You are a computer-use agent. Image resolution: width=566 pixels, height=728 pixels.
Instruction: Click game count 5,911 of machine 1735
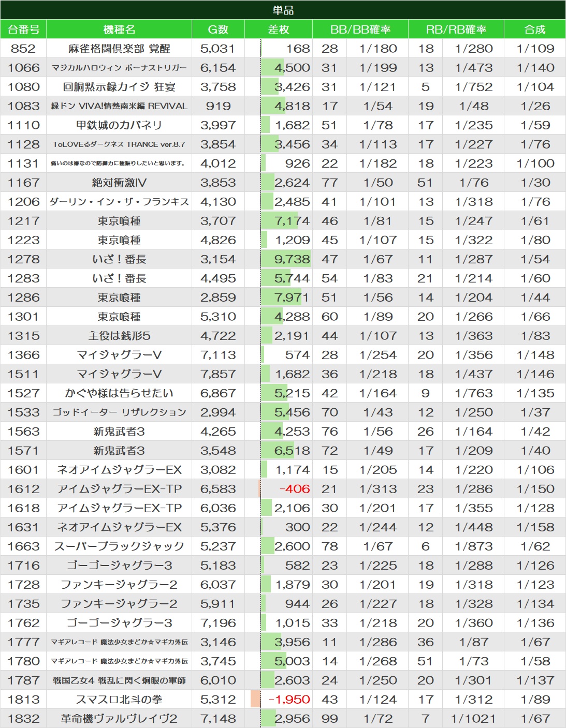218,604
